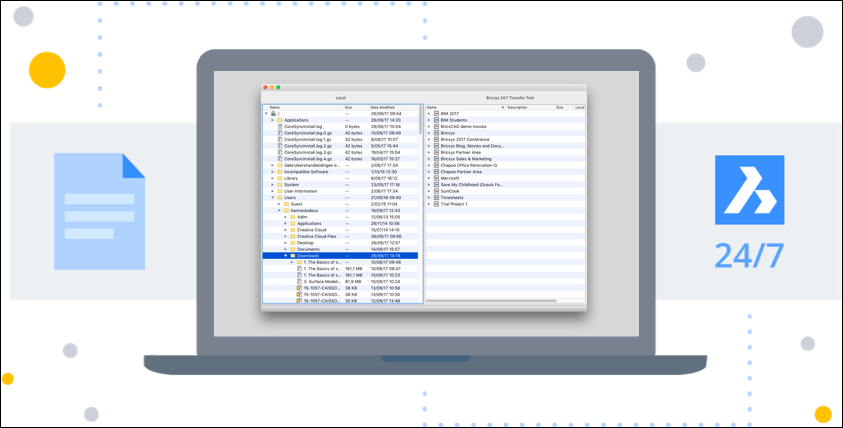This screenshot has height=428, width=843.
Task: Expand the Creative Cloud Files folder
Action: click(285, 236)
